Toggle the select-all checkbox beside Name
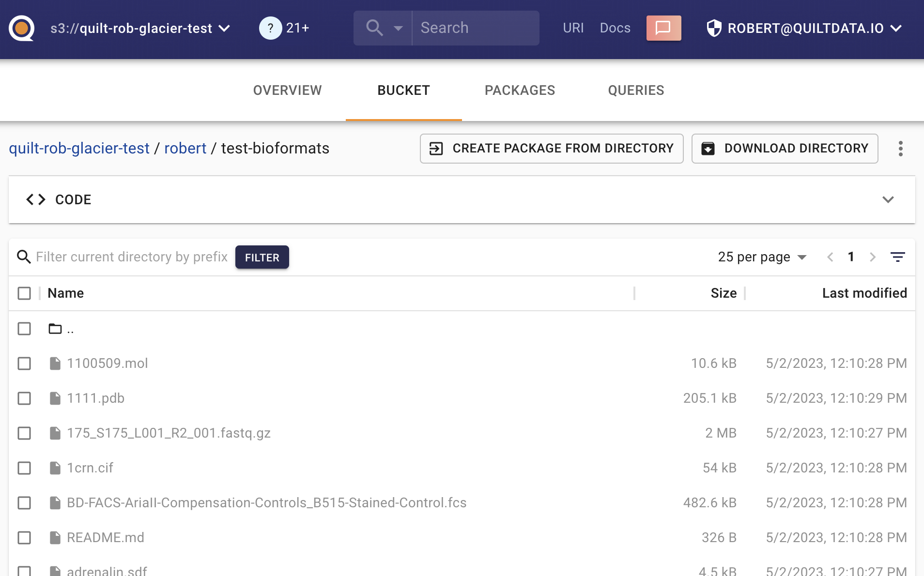Viewport: 924px width, 576px height. tap(24, 293)
